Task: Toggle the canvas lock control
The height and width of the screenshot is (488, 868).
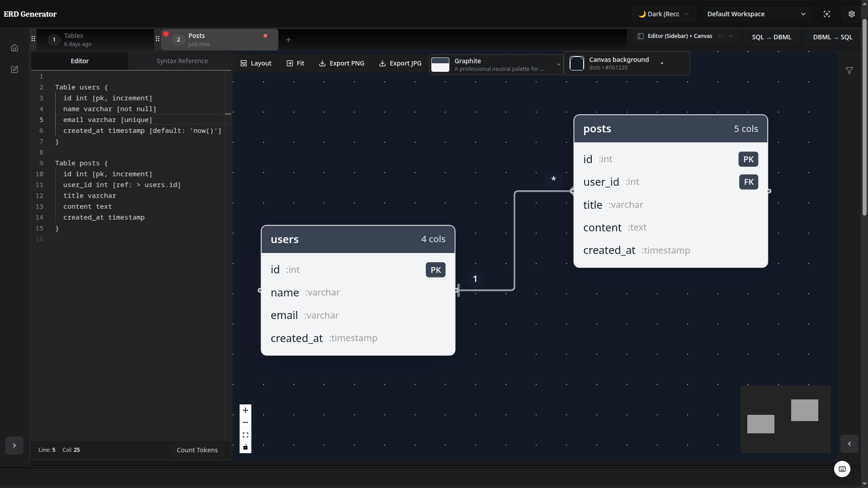Action: (245, 447)
